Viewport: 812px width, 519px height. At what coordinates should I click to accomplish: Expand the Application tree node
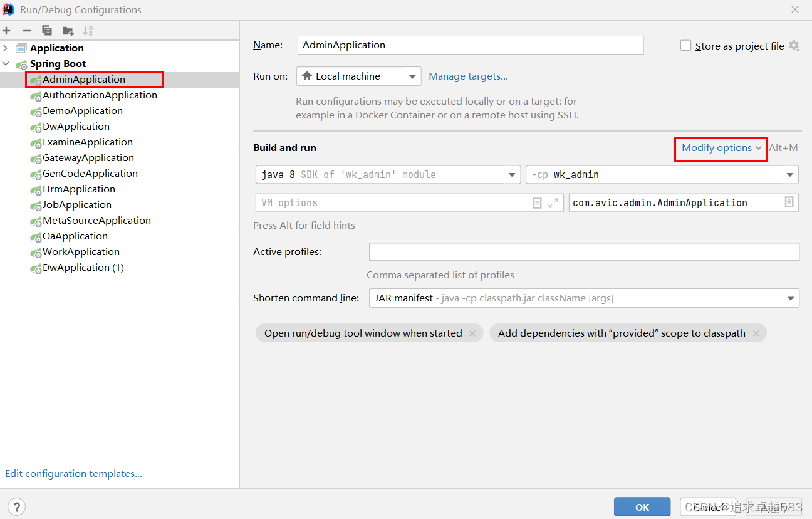tap(6, 48)
